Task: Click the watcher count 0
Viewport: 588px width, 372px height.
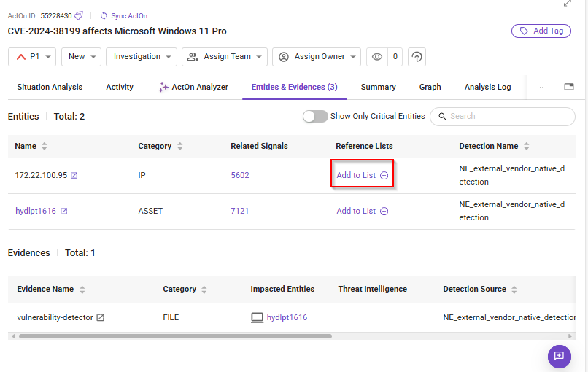Action: coord(395,57)
